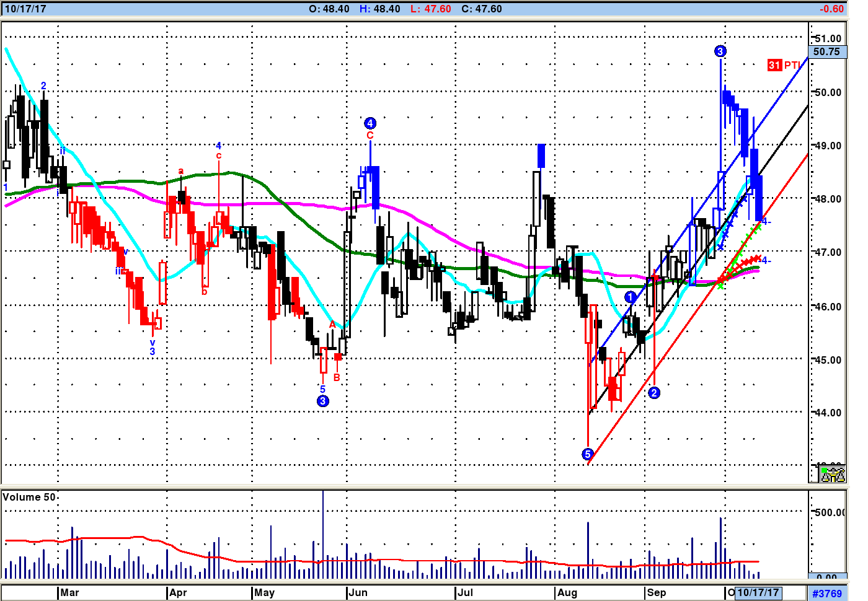868x601 pixels.
Task: Select circled wave 3 at October peak
Action: tap(720, 51)
